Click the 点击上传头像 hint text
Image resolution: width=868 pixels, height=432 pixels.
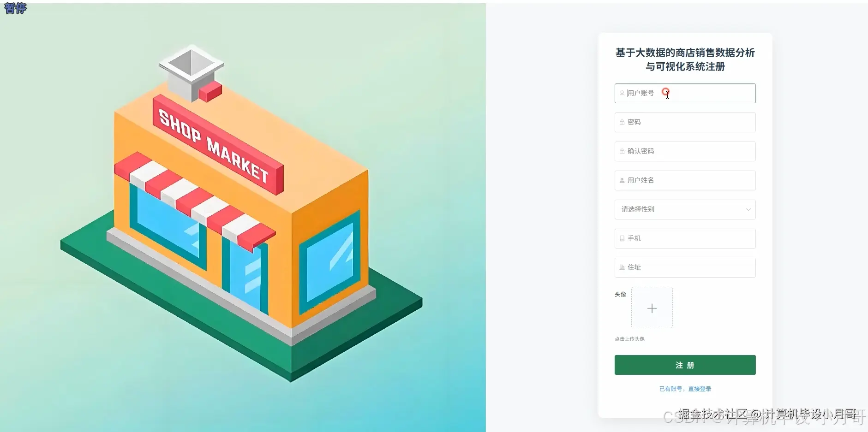point(629,339)
